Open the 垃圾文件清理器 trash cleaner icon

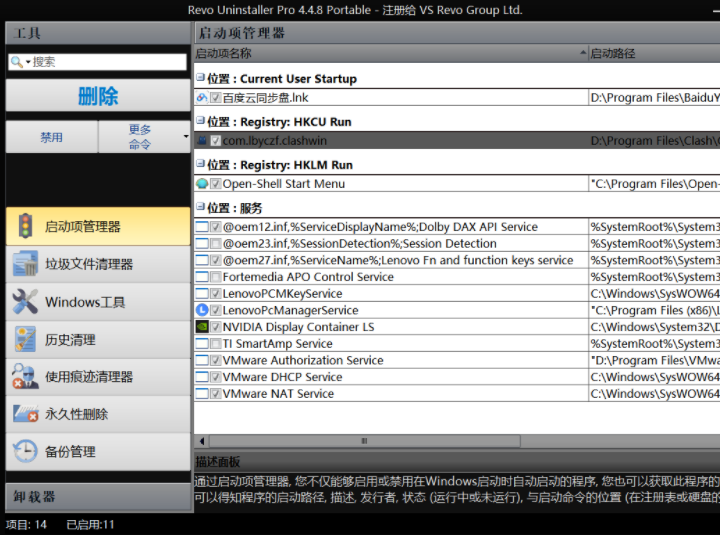[25, 264]
